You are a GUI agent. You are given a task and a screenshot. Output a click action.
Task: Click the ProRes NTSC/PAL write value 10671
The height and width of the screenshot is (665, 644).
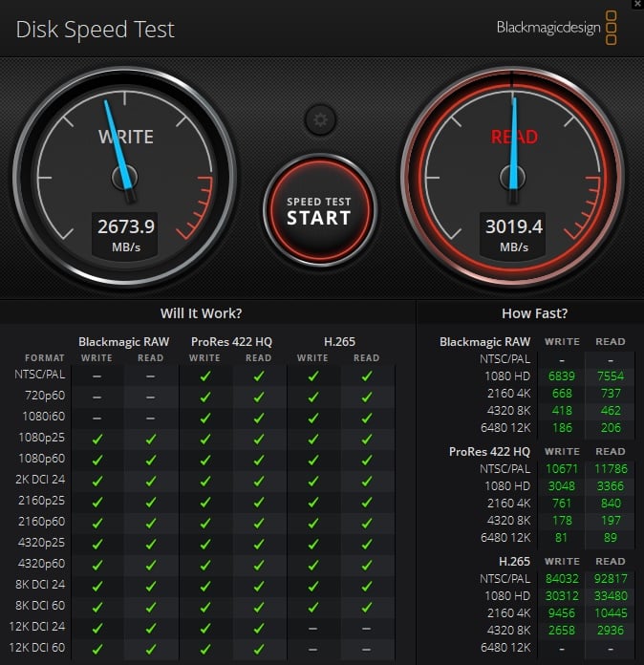click(x=562, y=469)
